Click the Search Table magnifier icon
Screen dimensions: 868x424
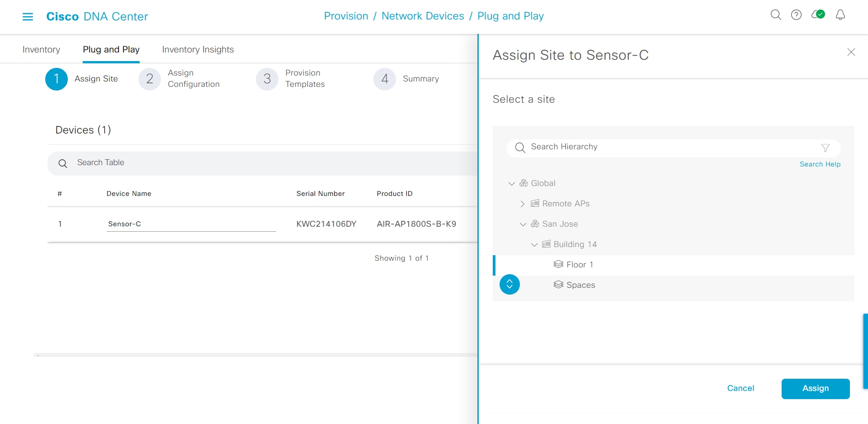pos(63,163)
